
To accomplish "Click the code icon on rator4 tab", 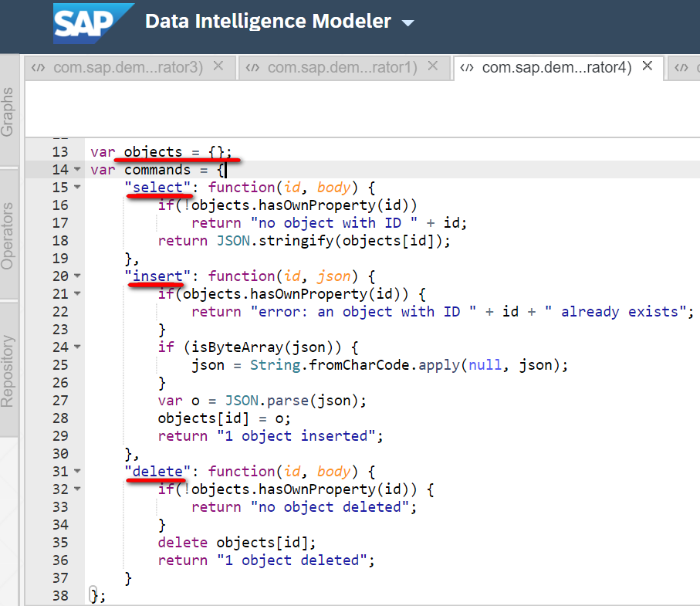I will pos(467,68).
